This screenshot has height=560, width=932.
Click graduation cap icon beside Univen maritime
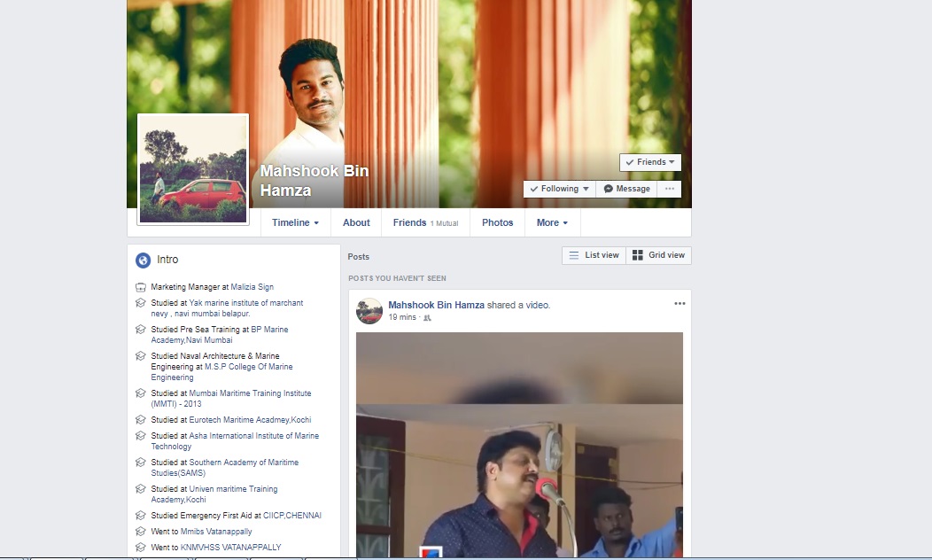(x=141, y=488)
